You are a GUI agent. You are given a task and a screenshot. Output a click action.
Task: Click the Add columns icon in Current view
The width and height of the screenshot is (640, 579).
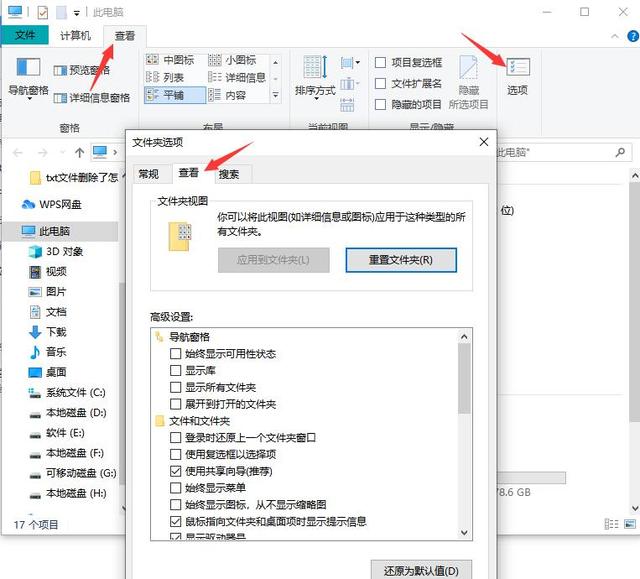[349, 84]
